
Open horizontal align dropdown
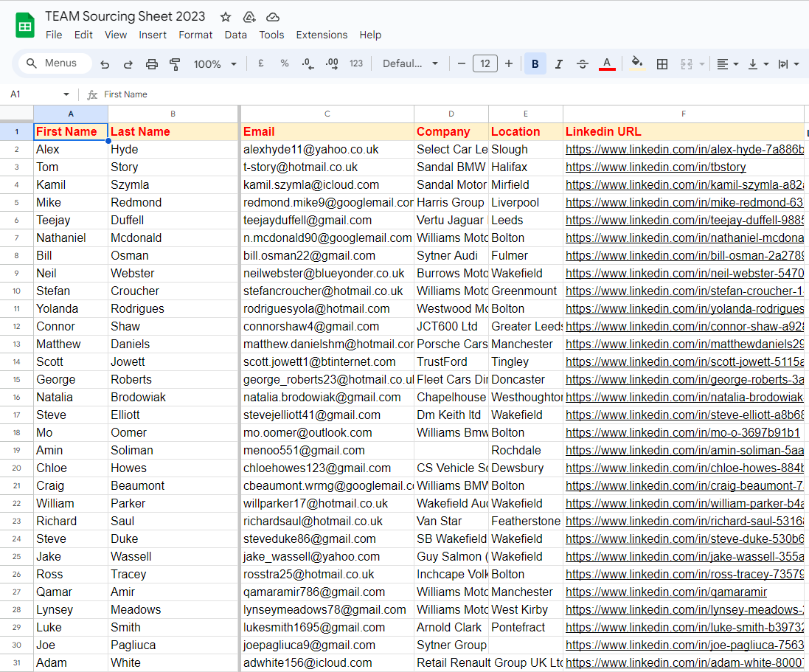pos(727,64)
